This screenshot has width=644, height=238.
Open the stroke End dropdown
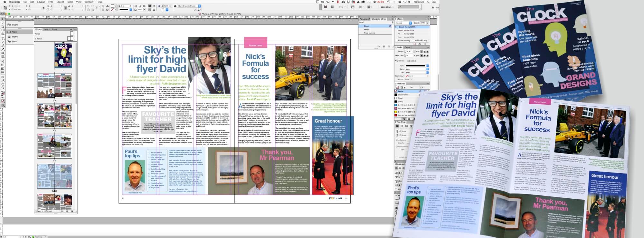pos(417,73)
